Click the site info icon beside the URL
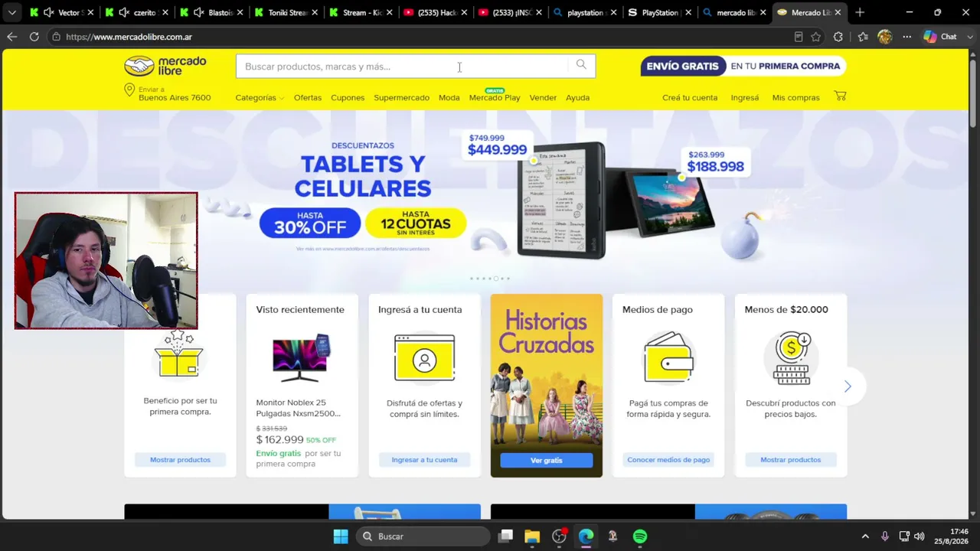 pos(56,37)
